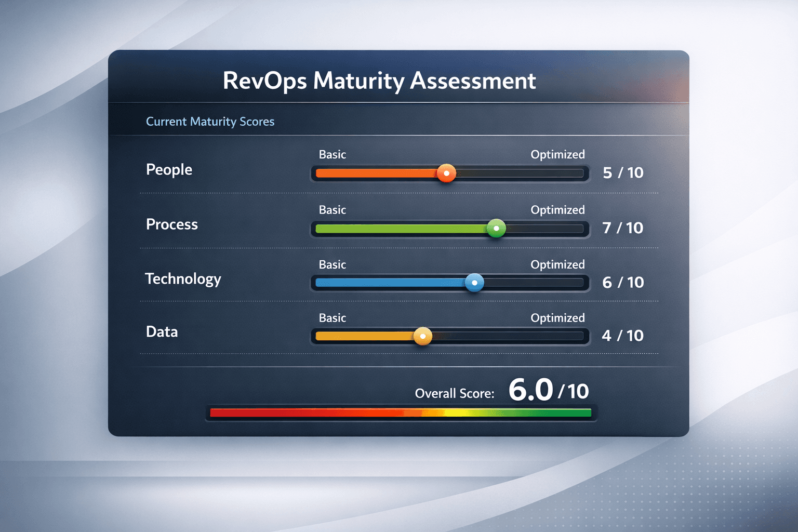Click the People category label
Viewport: 798px width, 532px height.
click(x=169, y=169)
